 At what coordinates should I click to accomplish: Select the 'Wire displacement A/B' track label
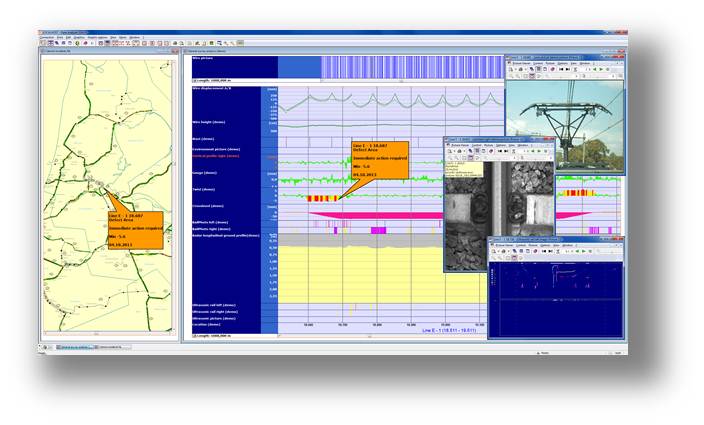coord(212,88)
